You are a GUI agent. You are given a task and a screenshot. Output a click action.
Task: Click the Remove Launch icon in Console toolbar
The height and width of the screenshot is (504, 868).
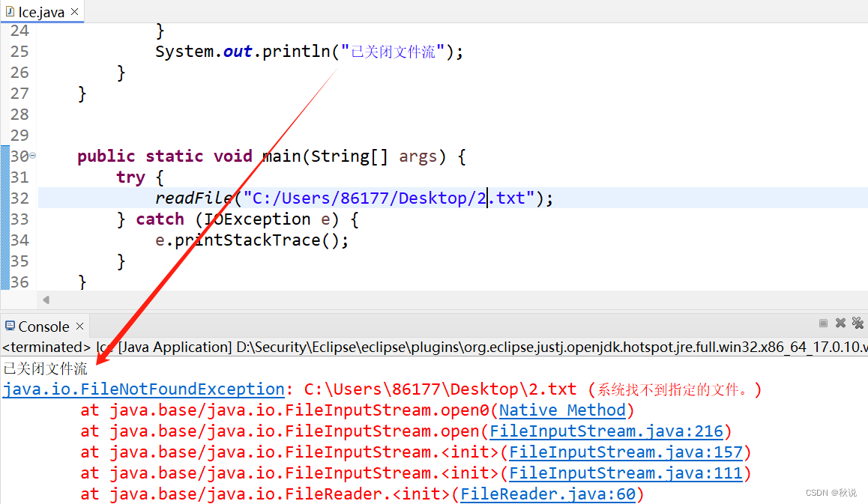840,323
